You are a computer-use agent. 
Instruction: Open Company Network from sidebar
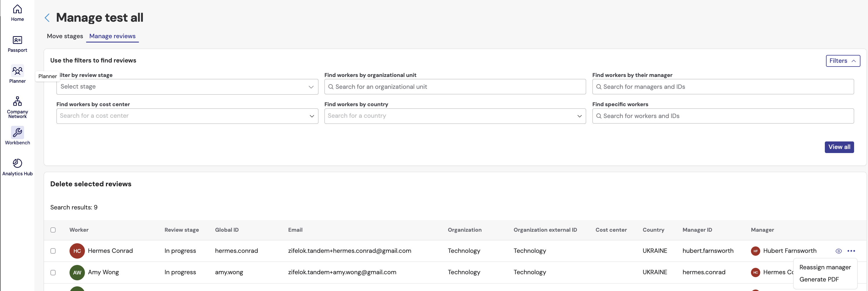(17, 106)
